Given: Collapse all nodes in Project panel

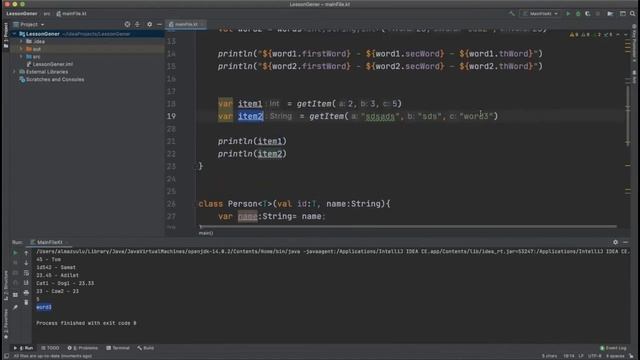Looking at the screenshot, I should pos(138,24).
